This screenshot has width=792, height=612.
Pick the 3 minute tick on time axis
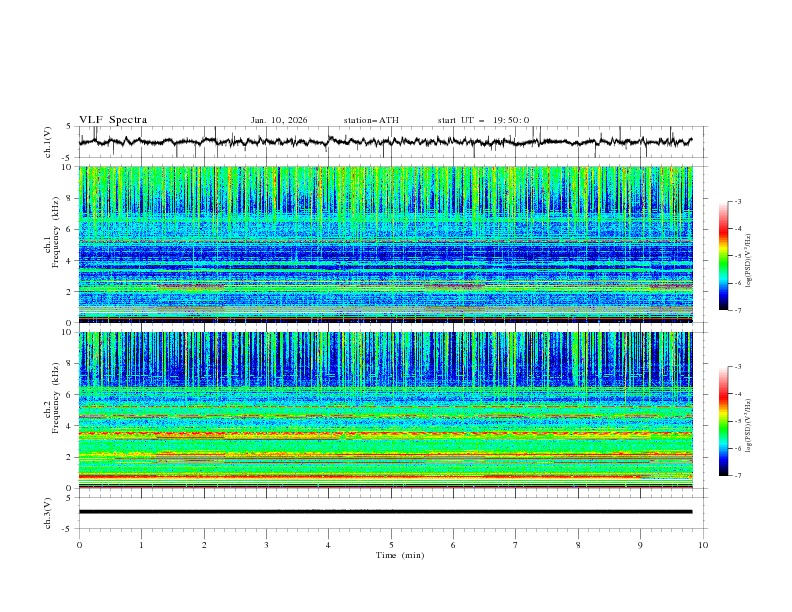[x=266, y=544]
